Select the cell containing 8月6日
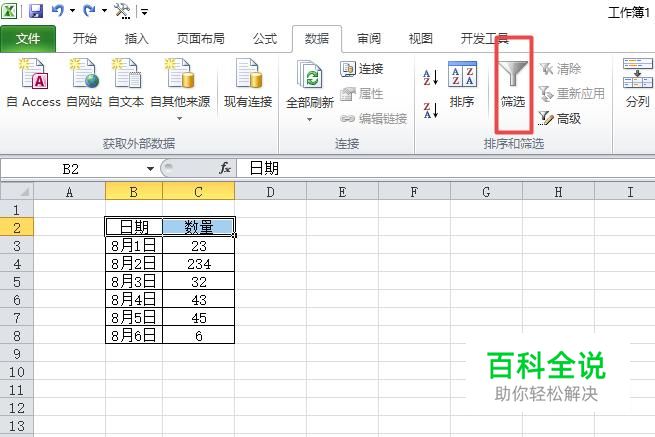655x437 pixels. point(134,335)
